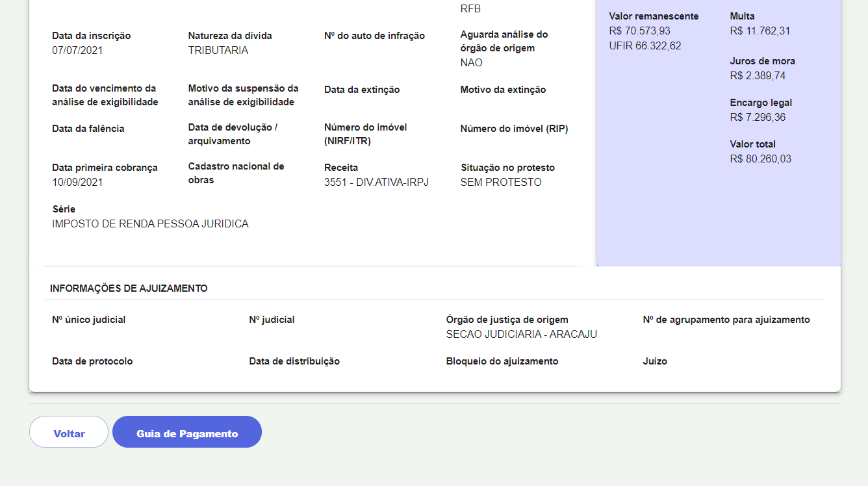Click the Multa amount R$ 11.762,31
Viewport: 868px width, 486px height.
point(759,31)
